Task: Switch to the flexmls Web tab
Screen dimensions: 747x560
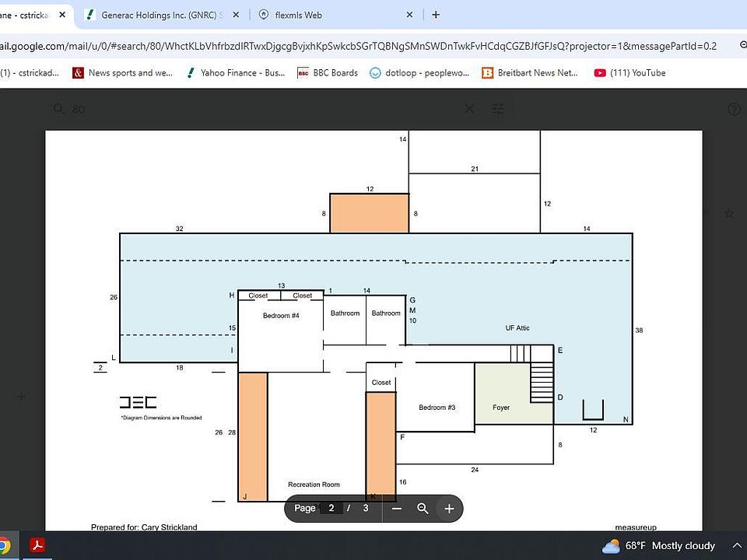Action: [298, 15]
